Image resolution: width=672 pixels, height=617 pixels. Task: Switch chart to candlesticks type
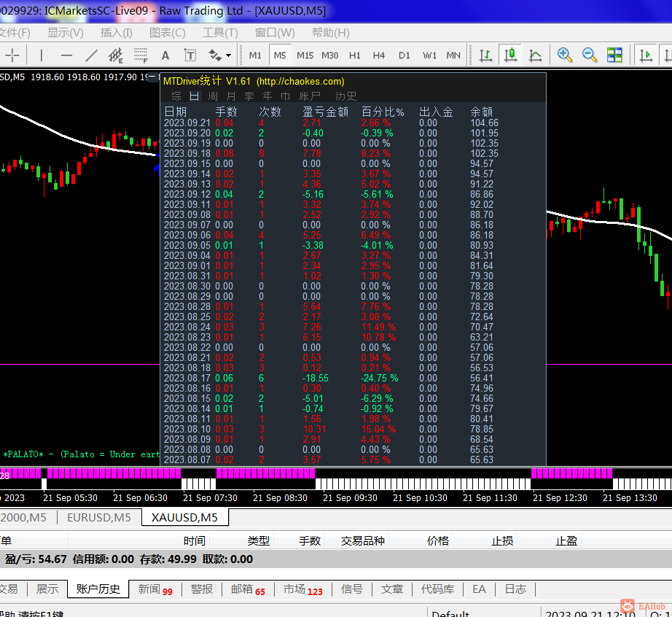coord(510,55)
